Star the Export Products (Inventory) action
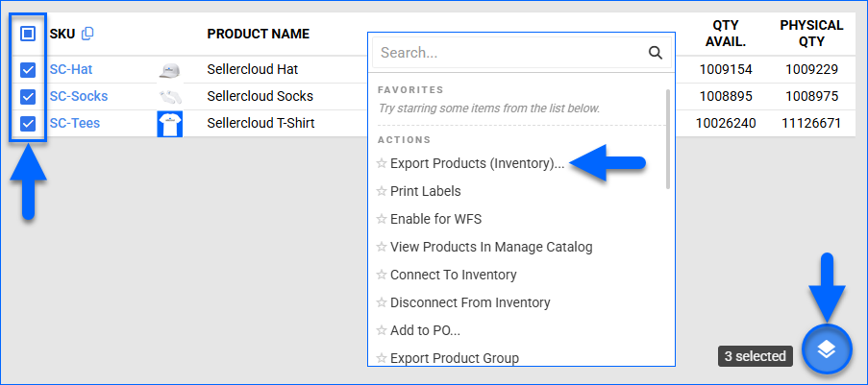 pos(381,164)
